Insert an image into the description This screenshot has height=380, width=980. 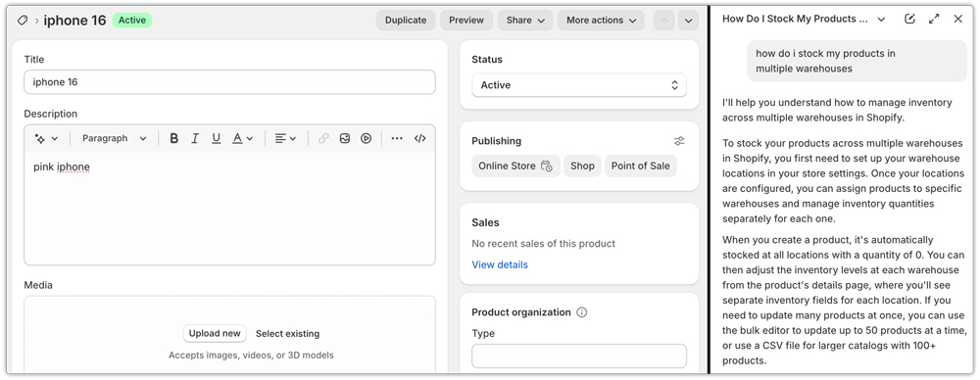pos(344,138)
